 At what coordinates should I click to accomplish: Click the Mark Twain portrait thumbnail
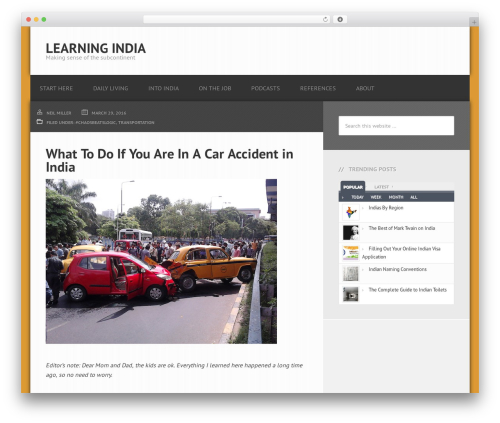click(351, 233)
